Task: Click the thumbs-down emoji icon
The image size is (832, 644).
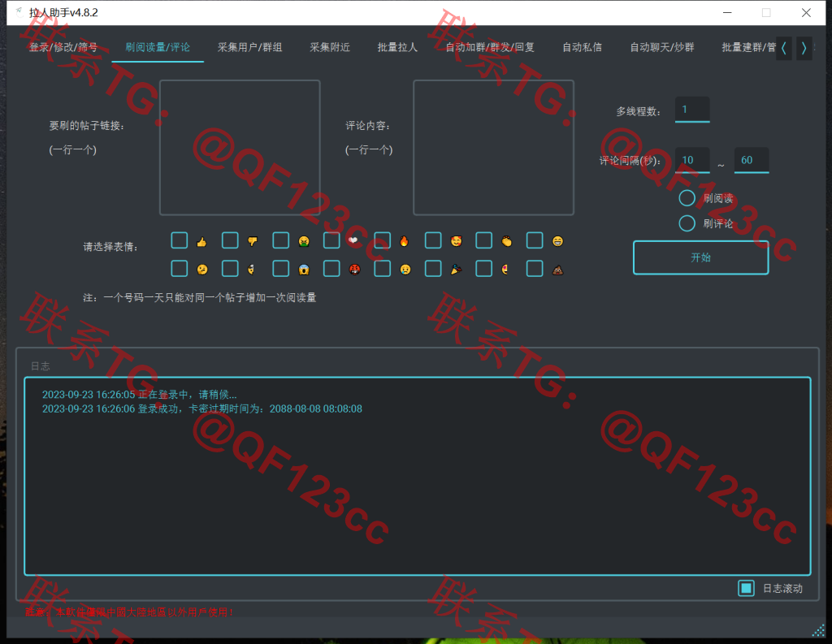Action: pos(253,242)
